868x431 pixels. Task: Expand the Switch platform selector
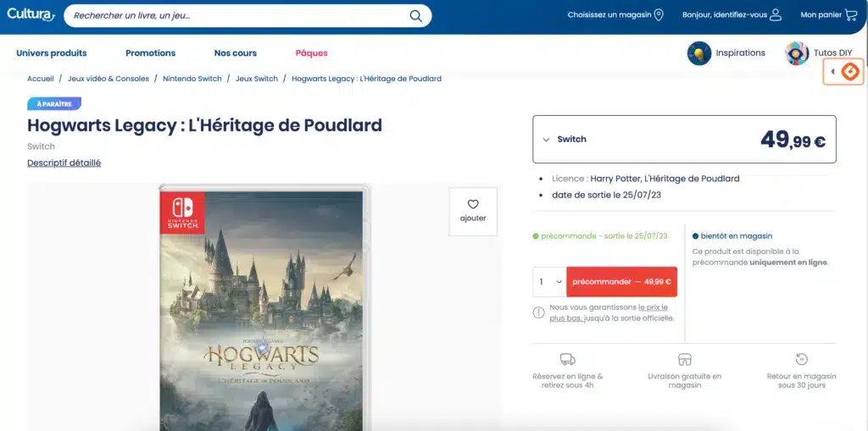(547, 140)
